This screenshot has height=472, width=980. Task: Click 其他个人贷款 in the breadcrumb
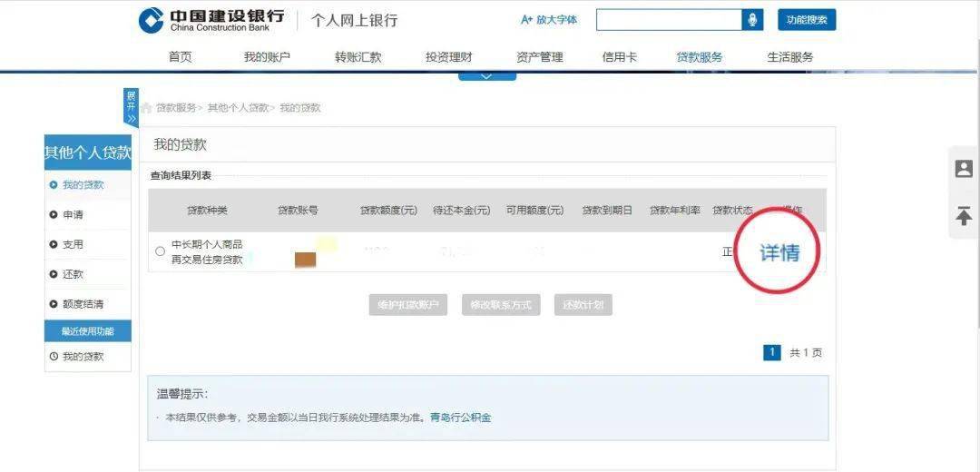(238, 107)
